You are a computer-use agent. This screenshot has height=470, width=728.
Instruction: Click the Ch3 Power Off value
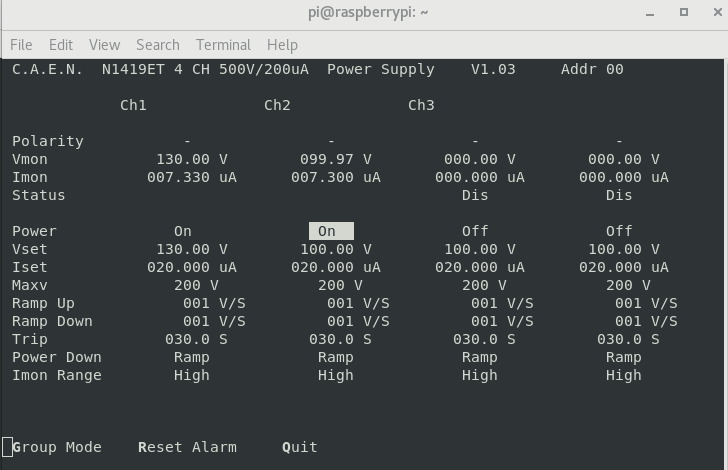point(475,231)
